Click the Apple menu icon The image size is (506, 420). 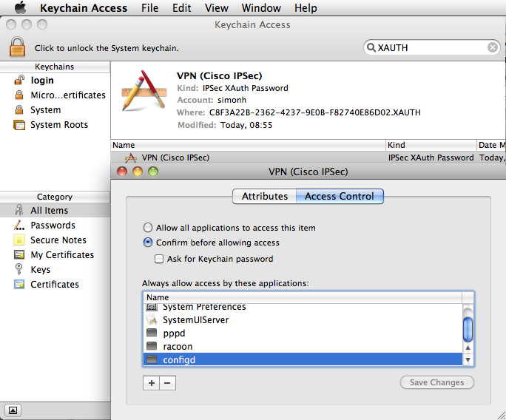(20, 8)
